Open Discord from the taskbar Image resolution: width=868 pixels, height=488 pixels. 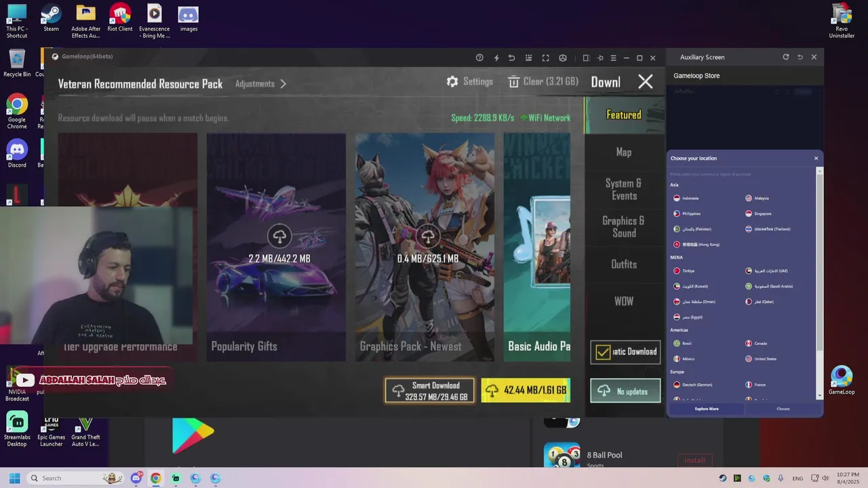(x=136, y=478)
